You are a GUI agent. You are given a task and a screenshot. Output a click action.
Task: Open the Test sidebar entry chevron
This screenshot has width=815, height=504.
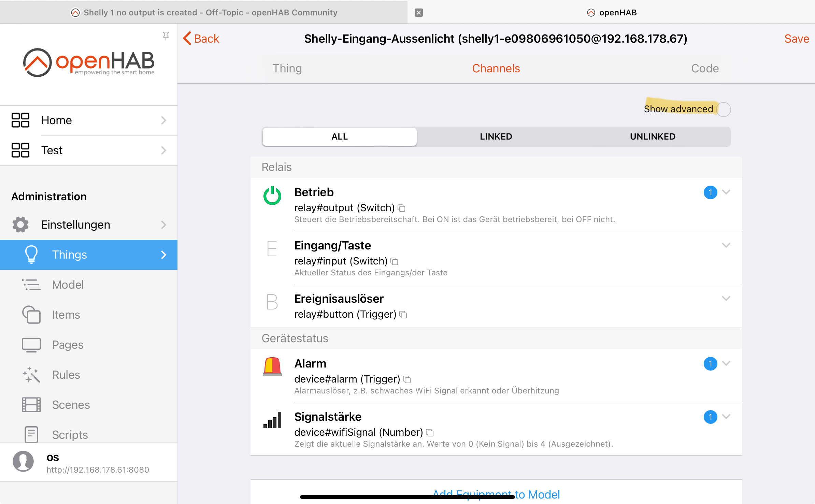pyautogui.click(x=164, y=150)
